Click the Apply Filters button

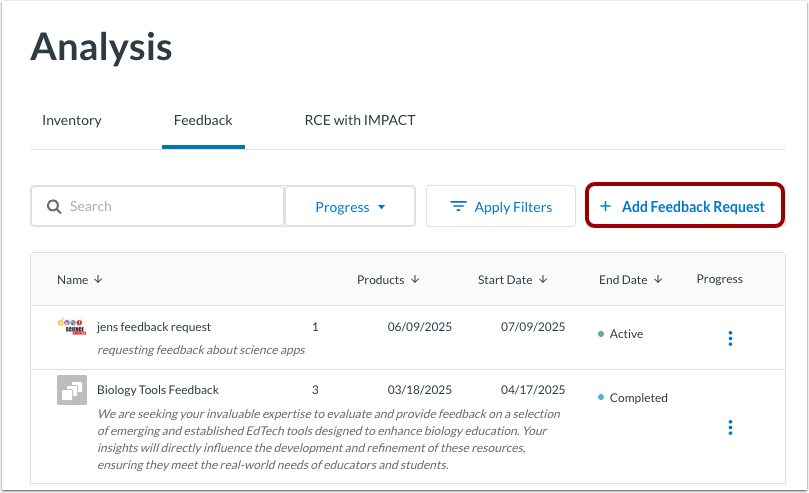500,206
